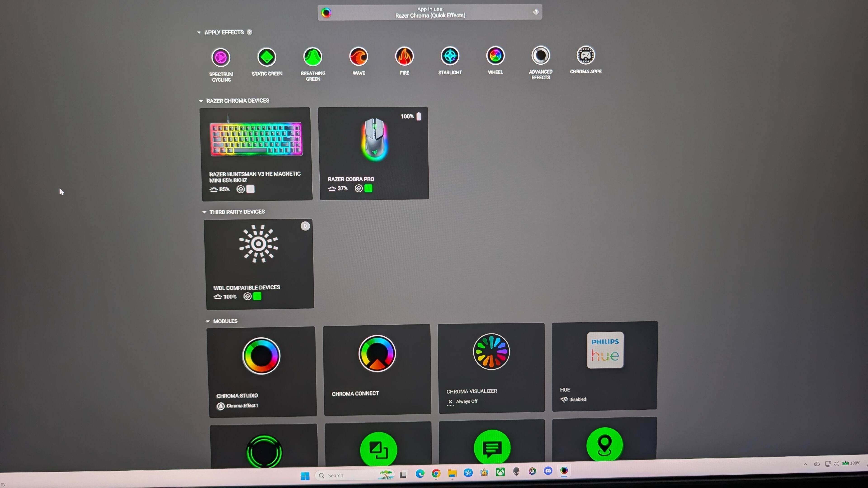Screen dimensions: 868x488
Task: Open the Alienware app from the taskbar
Action: tap(516, 472)
